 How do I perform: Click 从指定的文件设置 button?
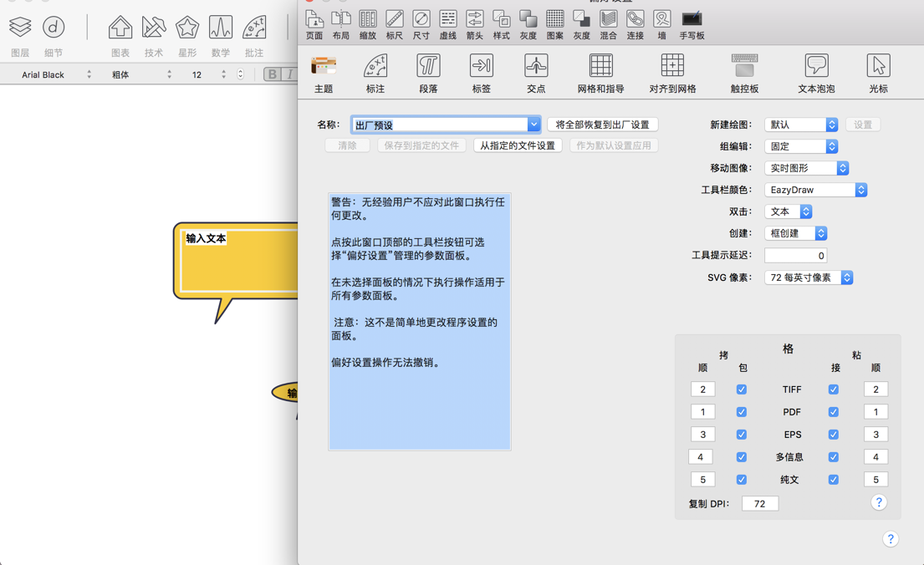(x=518, y=145)
